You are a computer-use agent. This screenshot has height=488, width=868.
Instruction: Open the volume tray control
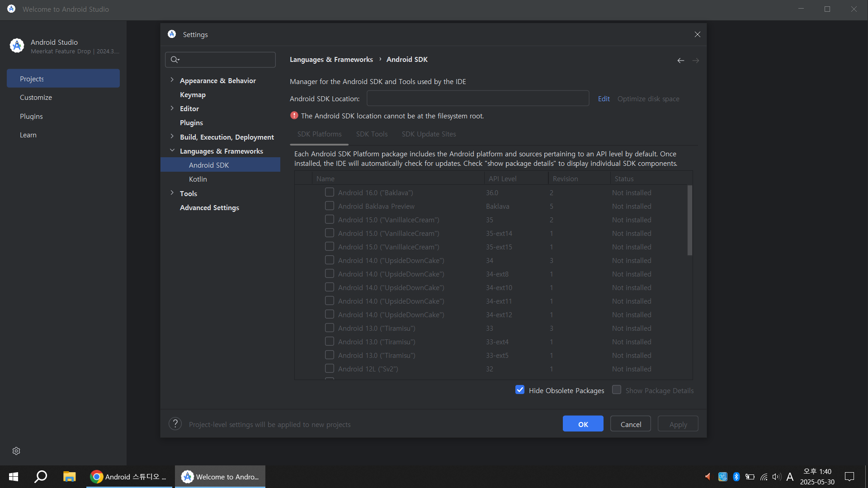tap(777, 477)
